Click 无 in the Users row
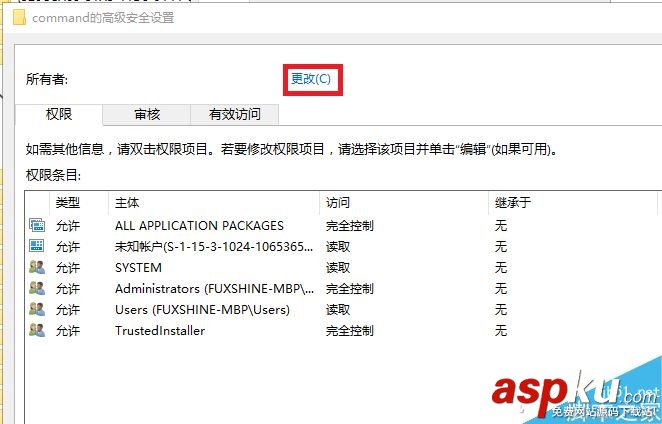662x424 pixels. (x=501, y=310)
